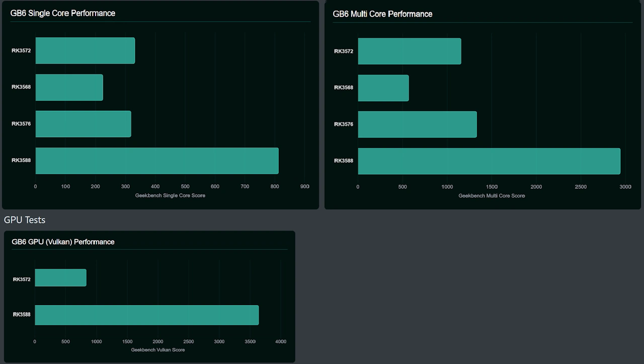This screenshot has width=644, height=364.
Task: Select the RK3572 bar in Single Core chart
Action: point(85,50)
